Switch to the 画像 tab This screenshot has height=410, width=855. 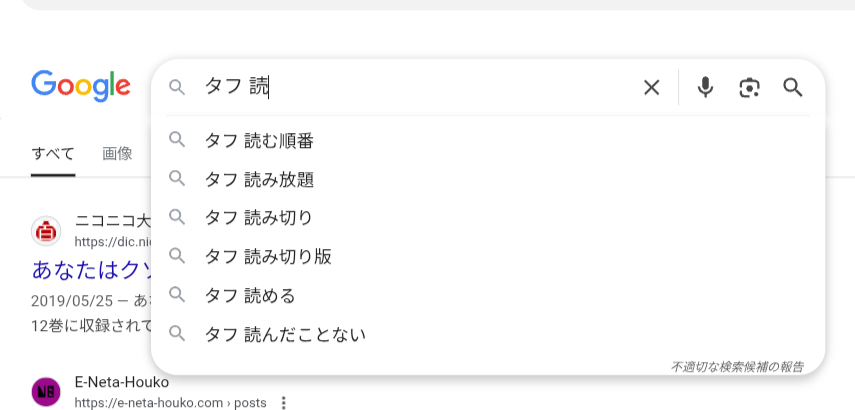[117, 154]
